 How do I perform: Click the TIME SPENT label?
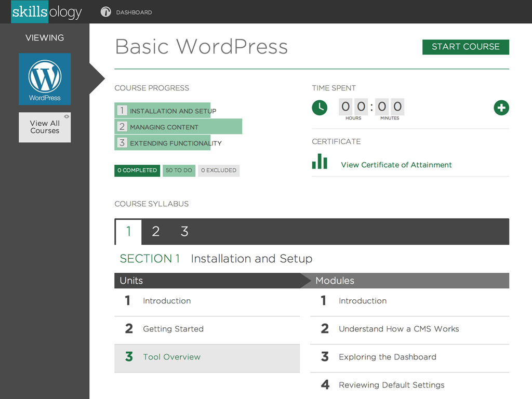tap(334, 88)
